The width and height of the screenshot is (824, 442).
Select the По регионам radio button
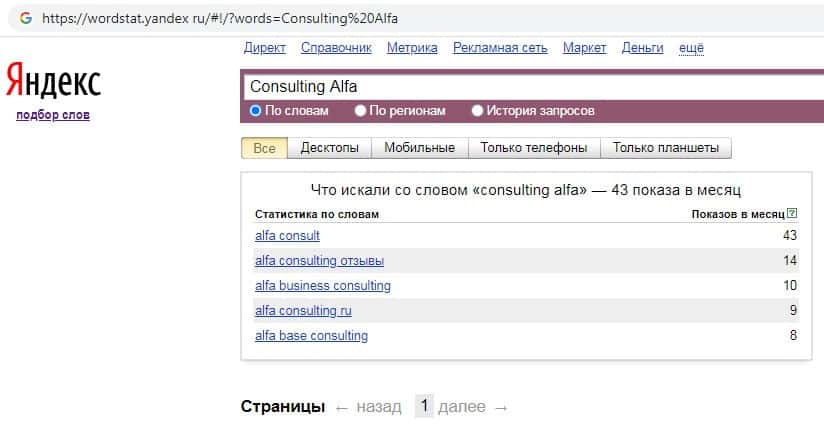tap(362, 111)
